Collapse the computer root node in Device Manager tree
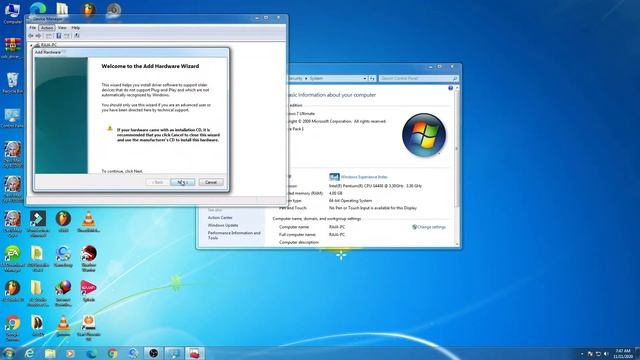 31,45
